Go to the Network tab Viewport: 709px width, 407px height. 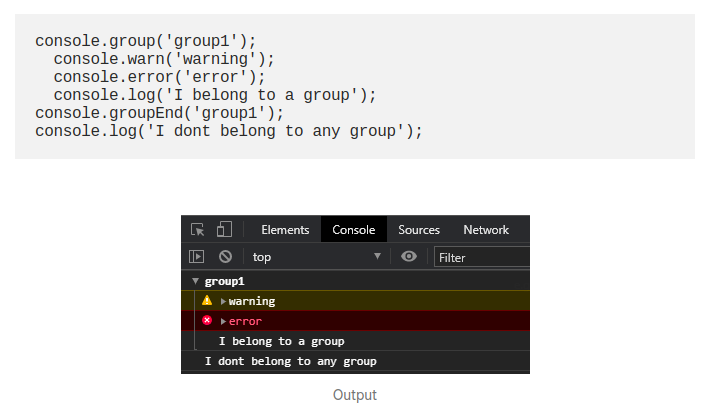click(x=486, y=230)
